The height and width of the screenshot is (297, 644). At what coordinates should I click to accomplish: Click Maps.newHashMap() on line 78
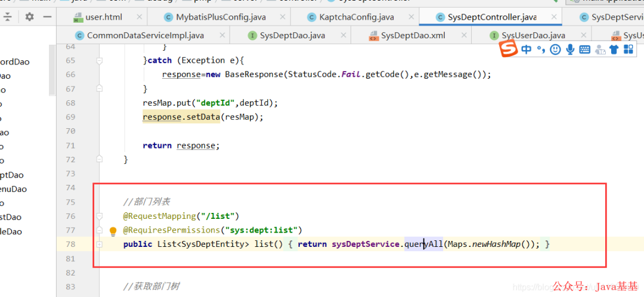[490, 245]
